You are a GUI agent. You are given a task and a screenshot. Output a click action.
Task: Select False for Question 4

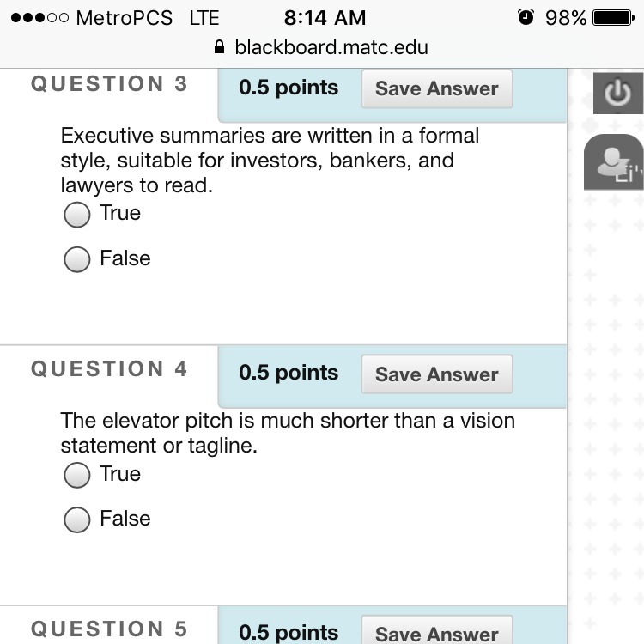point(77,519)
